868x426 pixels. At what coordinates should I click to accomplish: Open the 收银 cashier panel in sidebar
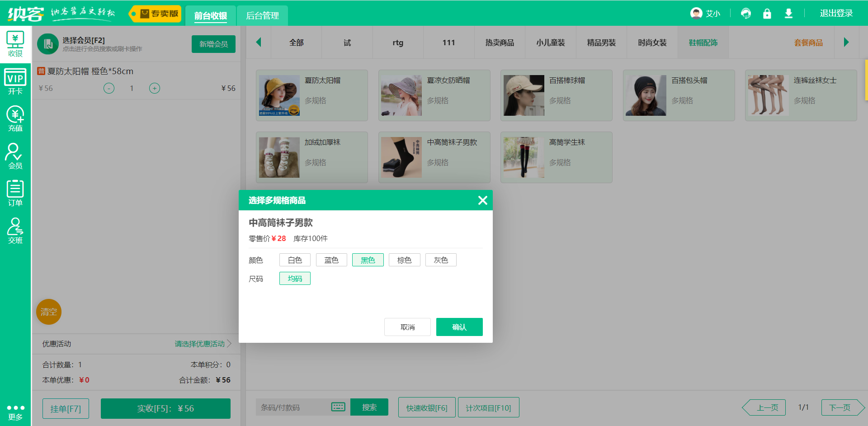pos(15,44)
